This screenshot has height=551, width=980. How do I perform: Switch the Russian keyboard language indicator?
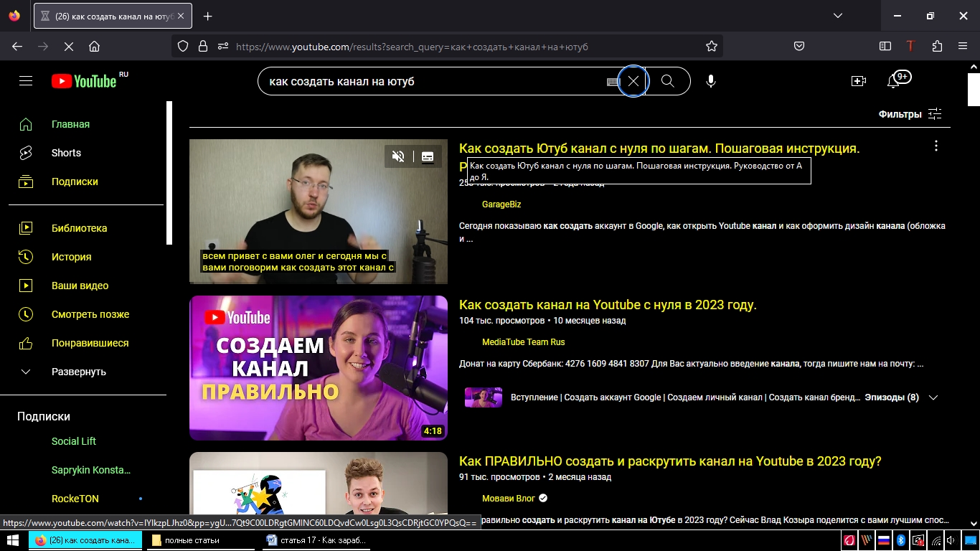point(884,540)
